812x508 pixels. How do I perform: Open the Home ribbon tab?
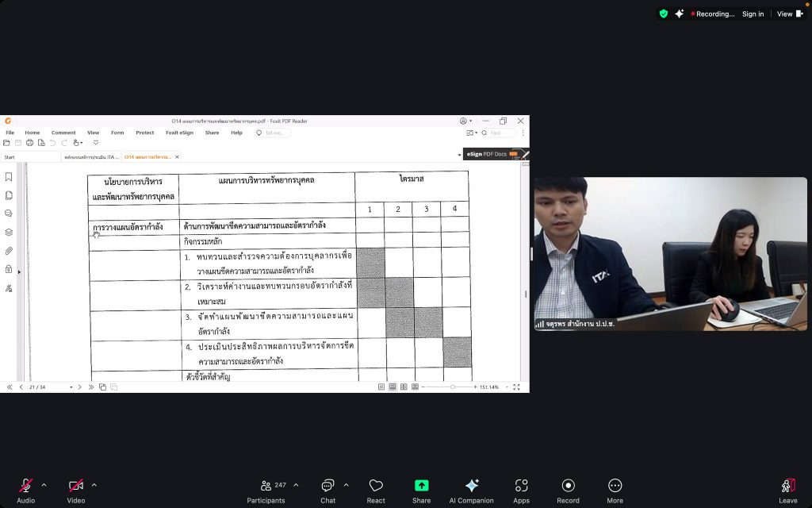click(32, 133)
